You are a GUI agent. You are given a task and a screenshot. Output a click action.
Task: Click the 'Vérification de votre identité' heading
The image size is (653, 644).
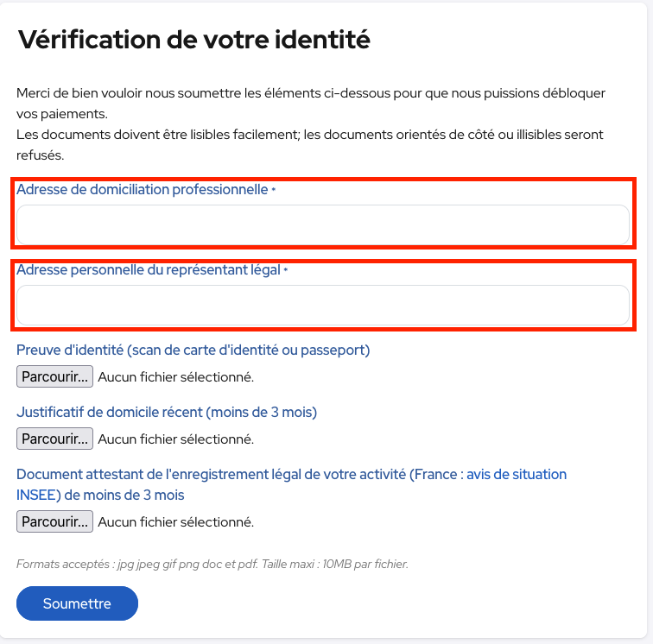[x=193, y=40]
